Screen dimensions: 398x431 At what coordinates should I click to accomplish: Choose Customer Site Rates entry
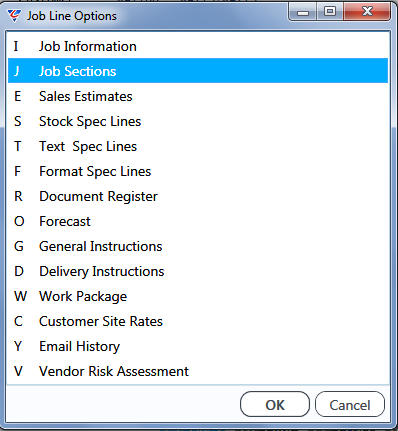tap(198, 321)
